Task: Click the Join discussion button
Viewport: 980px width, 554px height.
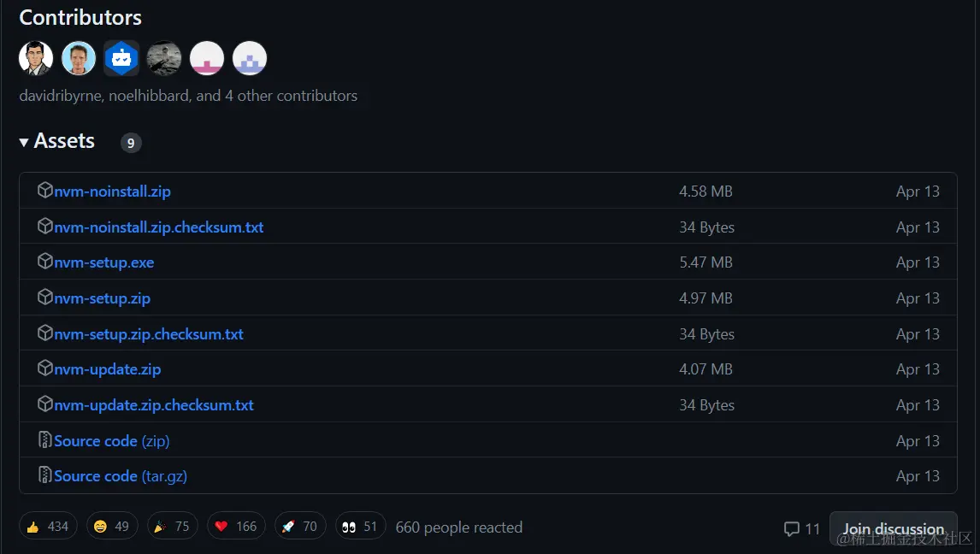Action: [x=893, y=529]
